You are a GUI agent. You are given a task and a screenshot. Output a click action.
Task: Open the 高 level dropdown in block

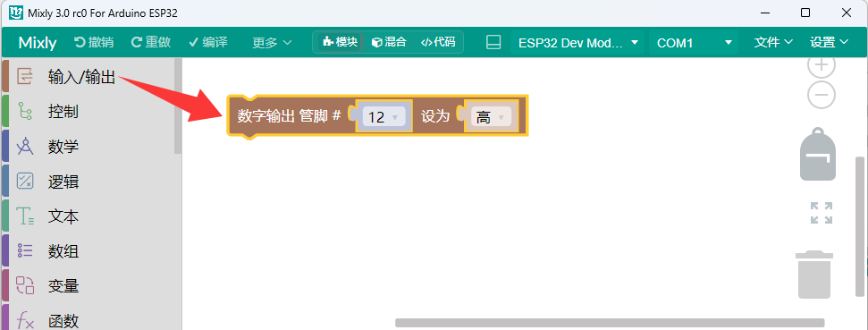pyautogui.click(x=491, y=117)
